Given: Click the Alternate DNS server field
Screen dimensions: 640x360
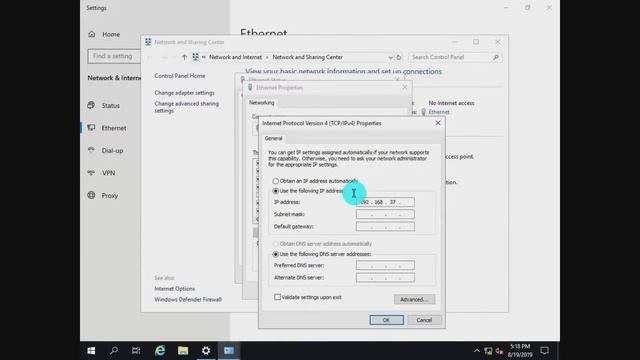Looking at the screenshot, I should click(x=385, y=278).
